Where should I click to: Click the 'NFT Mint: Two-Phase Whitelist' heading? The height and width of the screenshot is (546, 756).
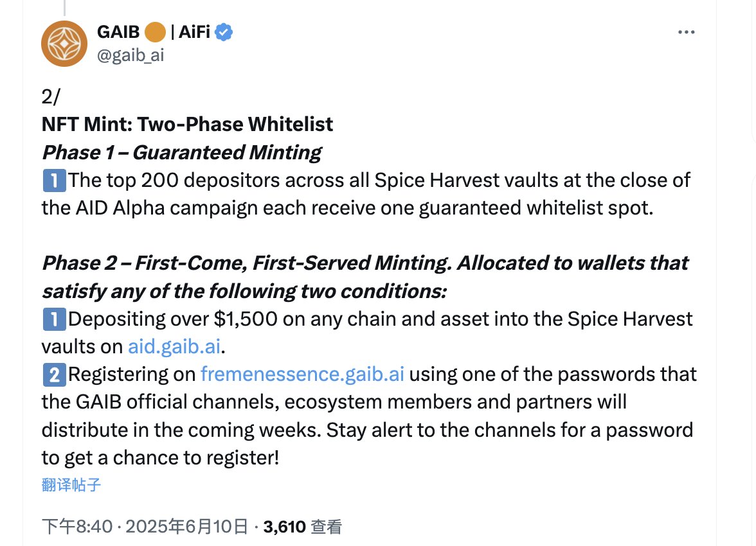tap(187, 125)
